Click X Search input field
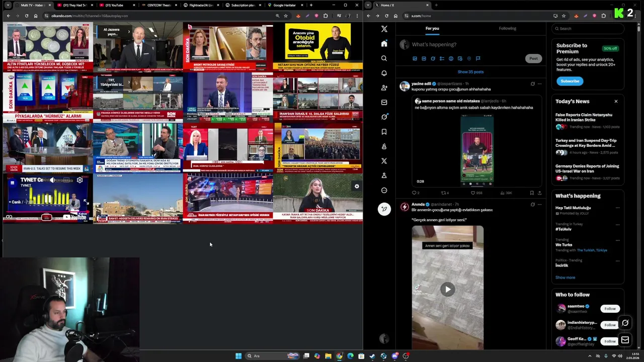The width and height of the screenshot is (644, 362). pyautogui.click(x=588, y=29)
